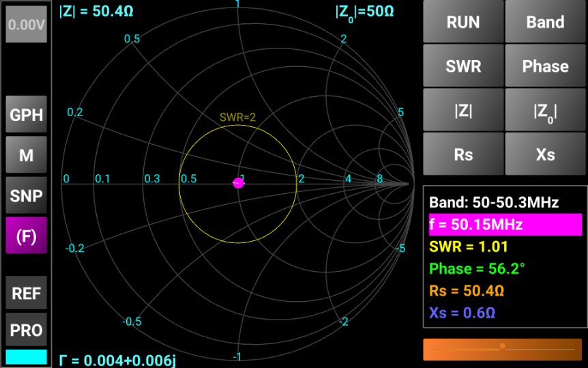
Task: Click the M memory button
Action: [x=27, y=155]
